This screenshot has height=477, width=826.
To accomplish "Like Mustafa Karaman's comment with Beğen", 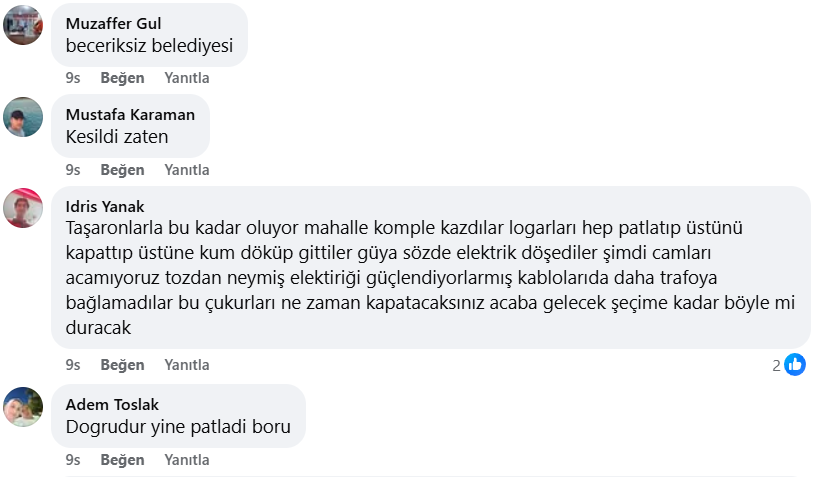I will 123,170.
